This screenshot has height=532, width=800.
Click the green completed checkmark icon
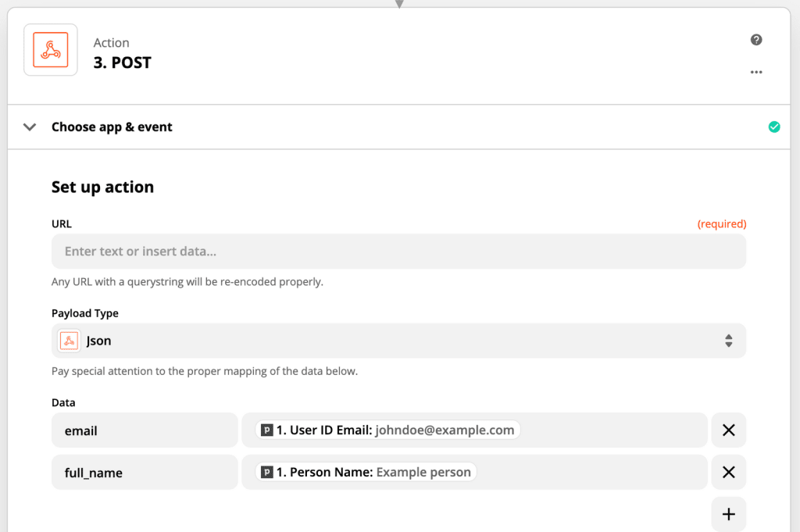coord(774,127)
